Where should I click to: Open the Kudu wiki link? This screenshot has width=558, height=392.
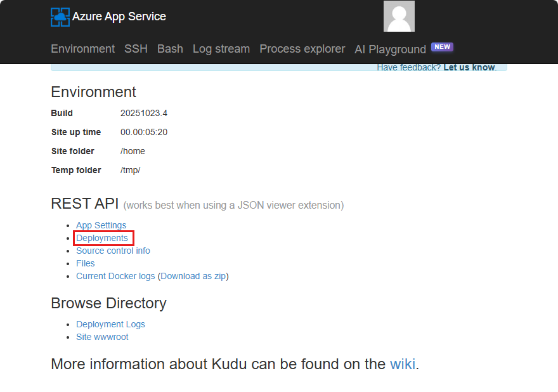click(403, 364)
